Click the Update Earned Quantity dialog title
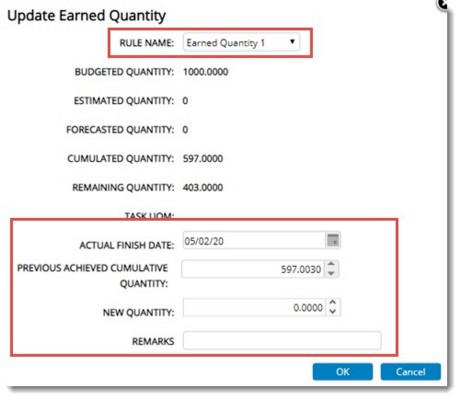461x400 pixels. (x=86, y=16)
